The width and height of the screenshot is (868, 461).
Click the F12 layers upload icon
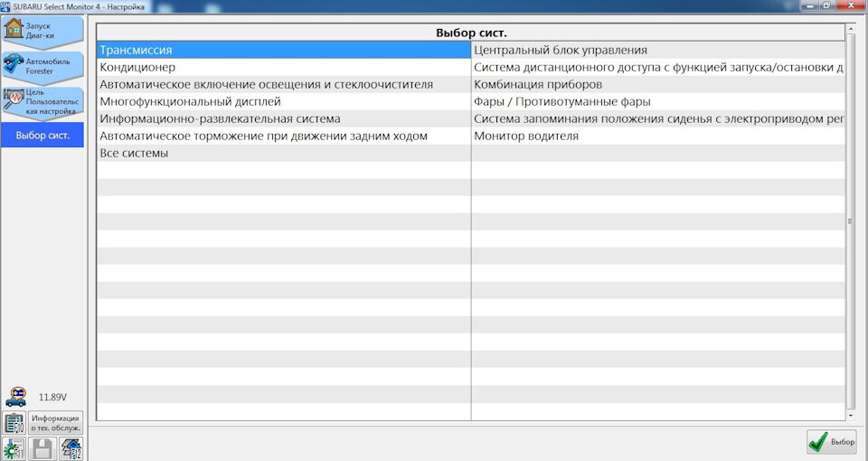tap(71, 449)
